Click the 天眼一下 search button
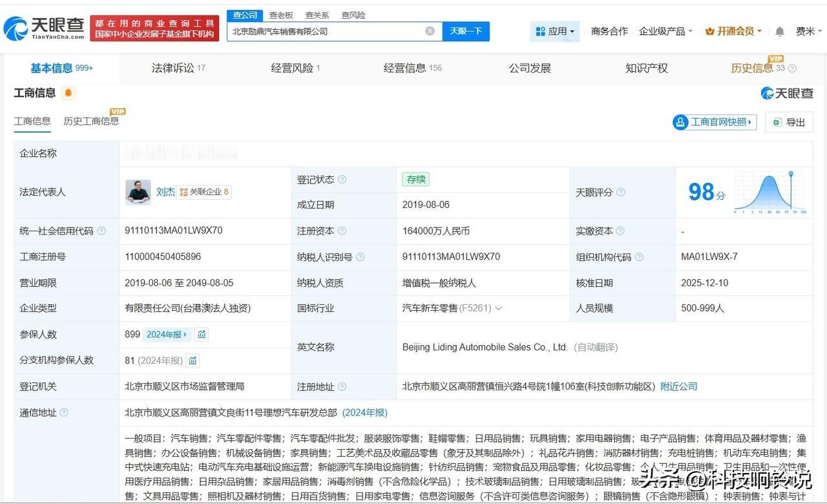The image size is (827, 504). tap(466, 31)
